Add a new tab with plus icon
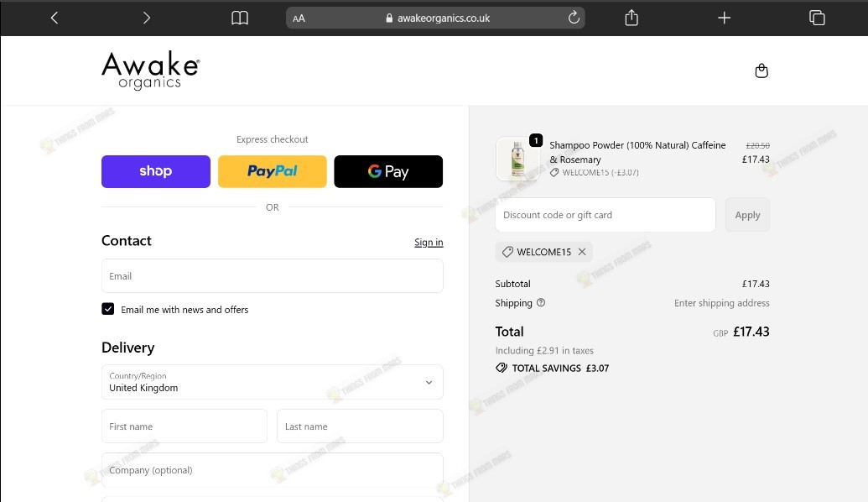 724,18
